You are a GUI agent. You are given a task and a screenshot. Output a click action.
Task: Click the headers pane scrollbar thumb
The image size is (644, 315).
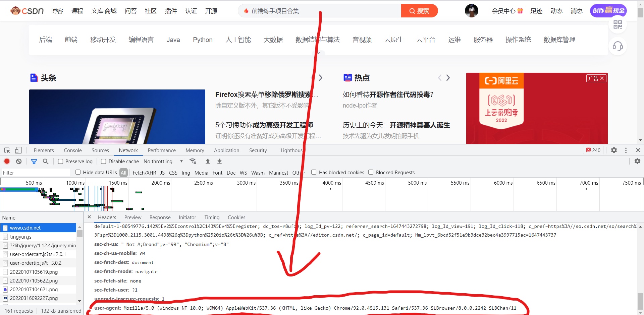(640, 302)
